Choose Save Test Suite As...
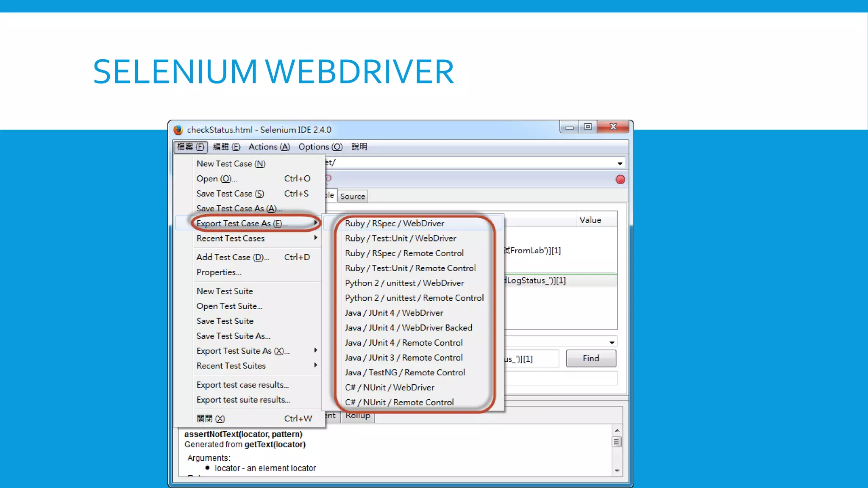 (249, 336)
